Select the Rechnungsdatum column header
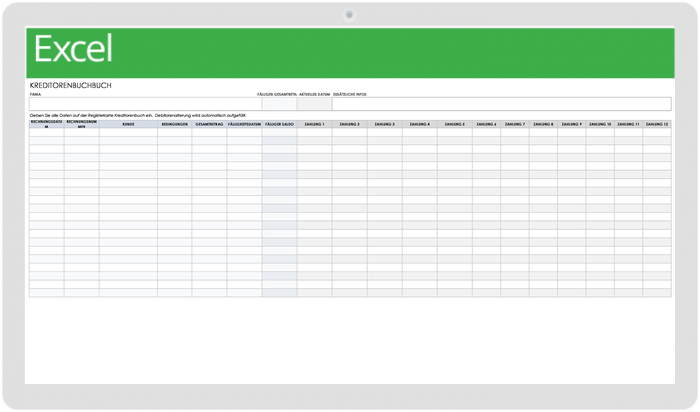 pos(46,126)
